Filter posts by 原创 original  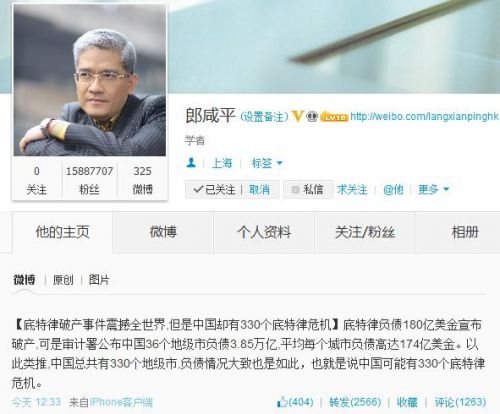tap(63, 280)
